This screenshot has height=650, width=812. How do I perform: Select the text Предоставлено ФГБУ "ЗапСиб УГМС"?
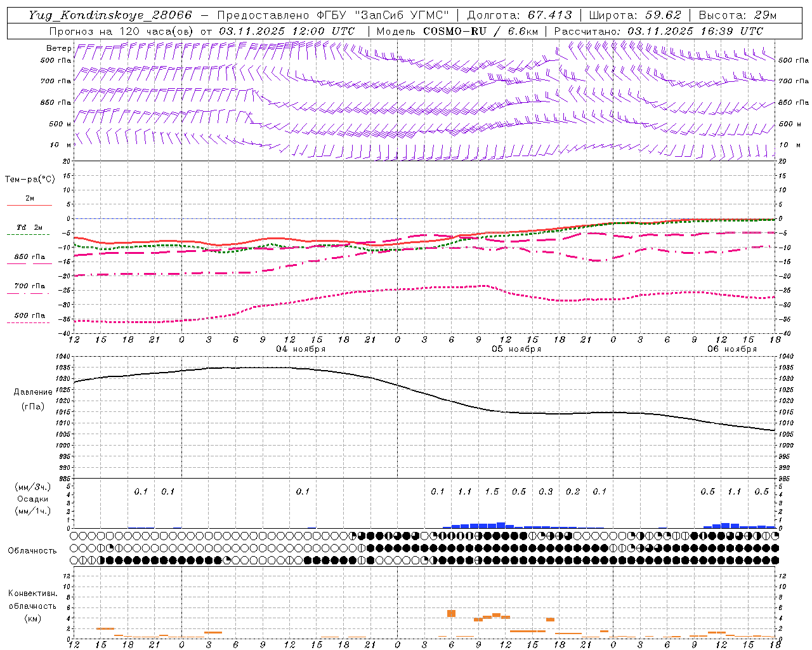[x=334, y=15]
